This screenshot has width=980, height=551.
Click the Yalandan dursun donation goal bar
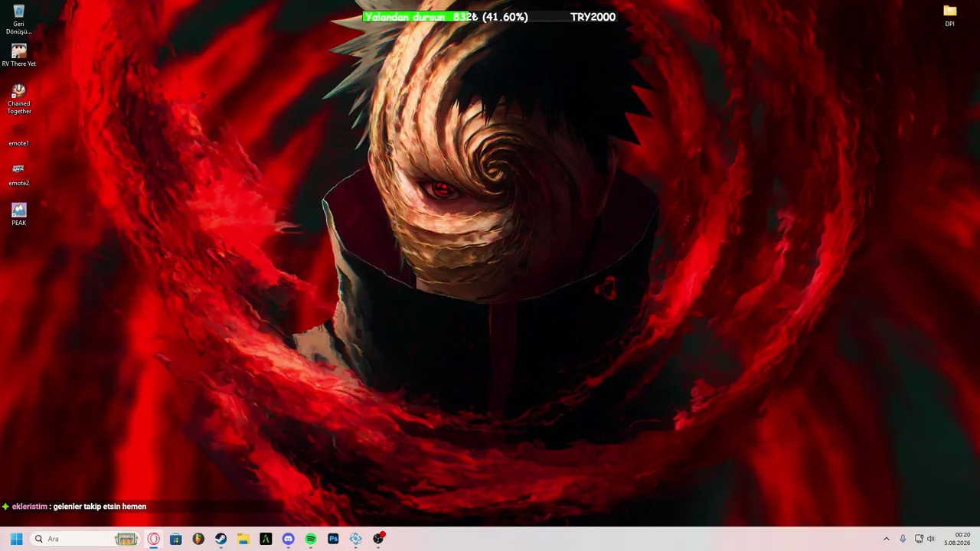[489, 17]
